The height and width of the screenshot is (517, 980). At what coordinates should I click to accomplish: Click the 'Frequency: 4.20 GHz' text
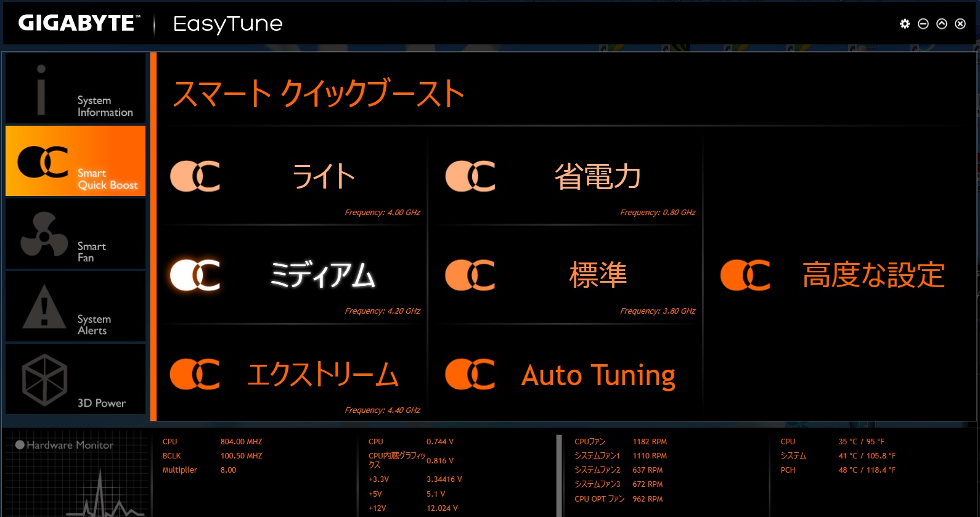tap(382, 311)
